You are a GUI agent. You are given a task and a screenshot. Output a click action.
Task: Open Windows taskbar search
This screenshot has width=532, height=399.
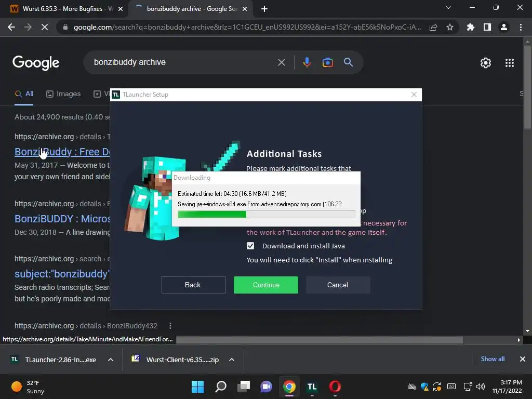(x=220, y=387)
